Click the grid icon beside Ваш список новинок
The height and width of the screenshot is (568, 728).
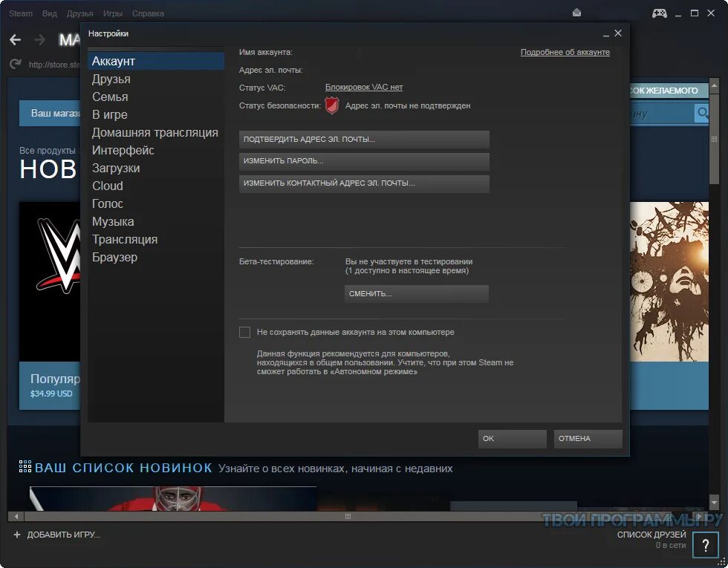click(25, 466)
